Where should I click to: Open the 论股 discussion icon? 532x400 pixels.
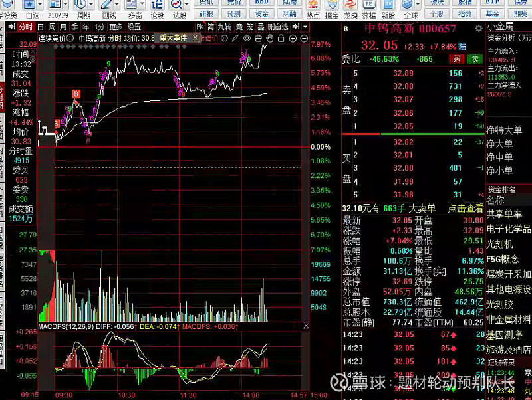(157, 7)
